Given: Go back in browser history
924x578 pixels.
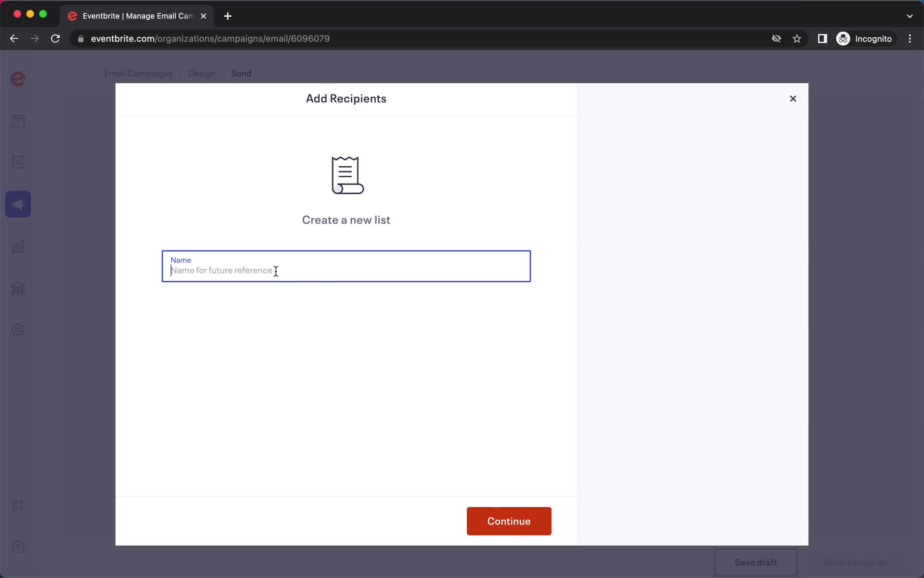Looking at the screenshot, I should click(14, 39).
